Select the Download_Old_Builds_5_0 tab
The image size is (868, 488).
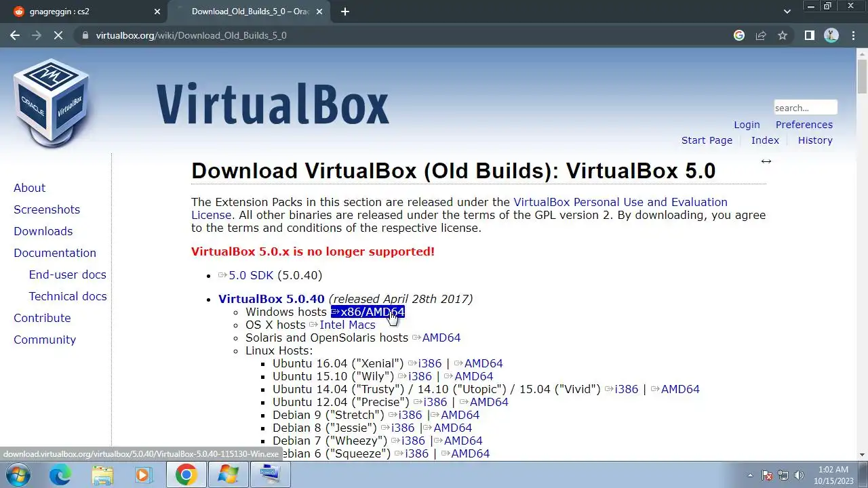[x=250, y=12]
